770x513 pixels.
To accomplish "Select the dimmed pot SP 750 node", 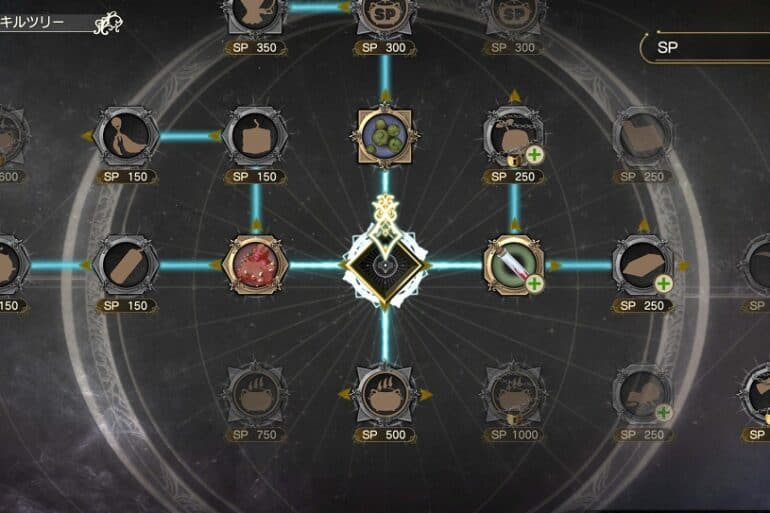I will (x=255, y=394).
